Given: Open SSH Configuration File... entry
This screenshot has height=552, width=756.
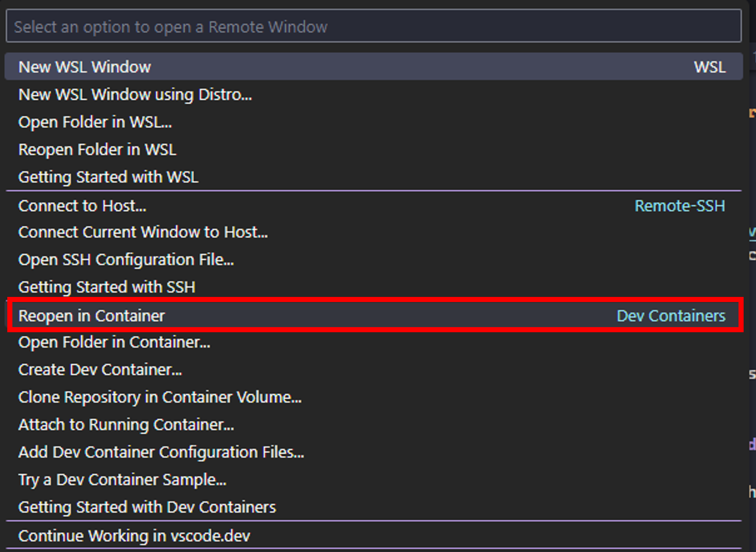Looking at the screenshot, I should [374, 260].
